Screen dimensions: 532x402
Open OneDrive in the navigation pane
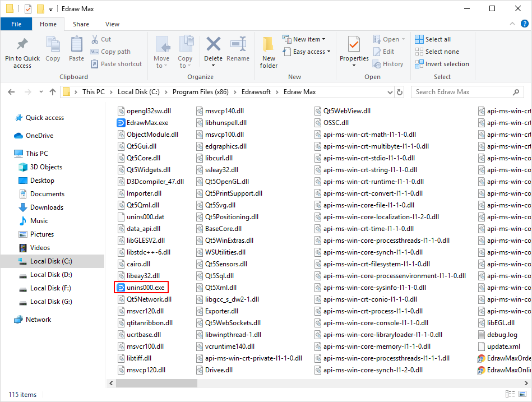point(34,136)
